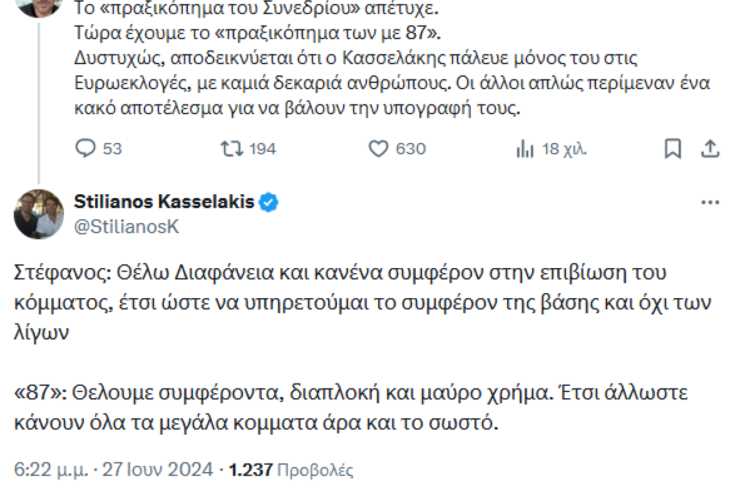Click the blue verified badge
This screenshot has height=500, width=740.
[x=269, y=203]
